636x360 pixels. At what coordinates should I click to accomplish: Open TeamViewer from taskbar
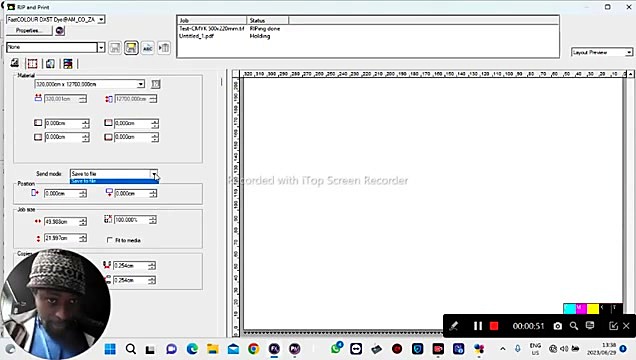(x=356, y=349)
